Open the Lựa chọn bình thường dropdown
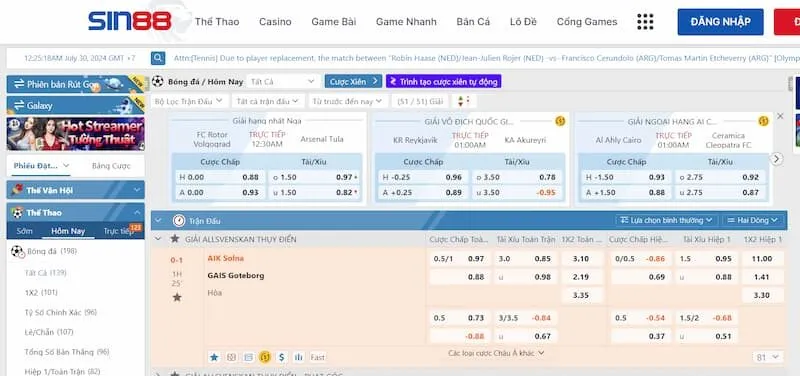800x376 pixels. (x=666, y=220)
